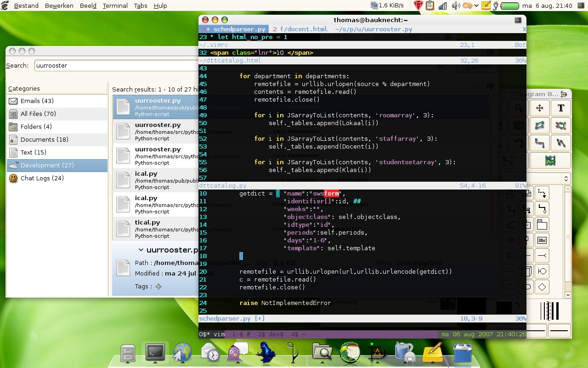Show the All Files (70) category
The height and width of the screenshot is (368, 588).
click(57, 114)
